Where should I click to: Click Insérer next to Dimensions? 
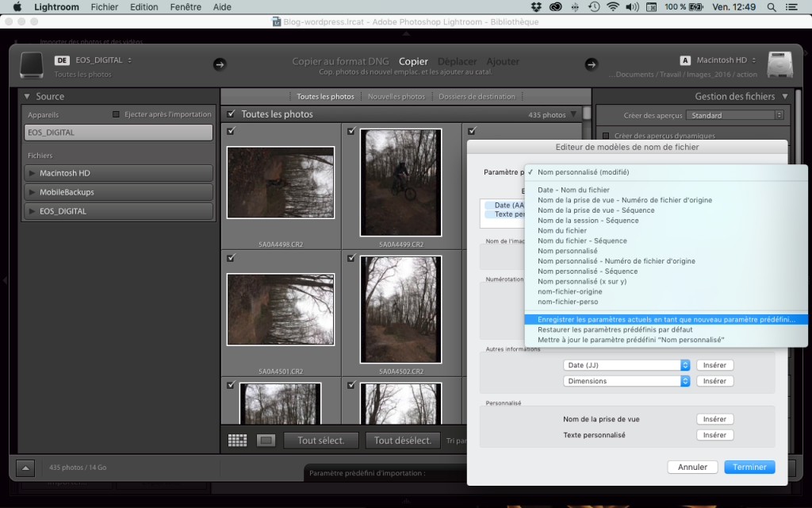(x=714, y=381)
